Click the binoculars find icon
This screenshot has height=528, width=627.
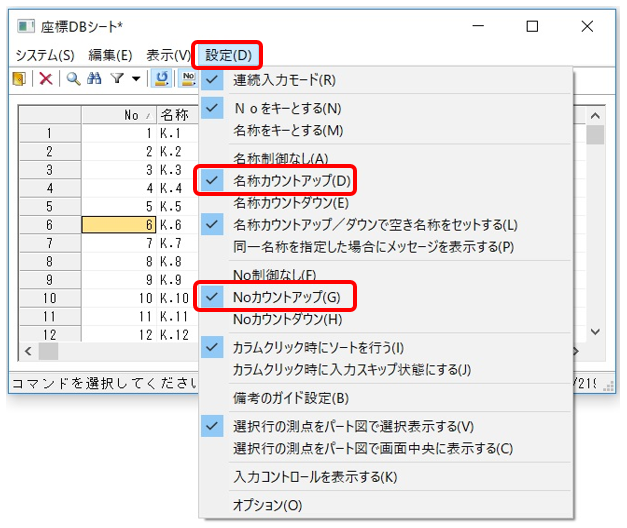click(94, 78)
